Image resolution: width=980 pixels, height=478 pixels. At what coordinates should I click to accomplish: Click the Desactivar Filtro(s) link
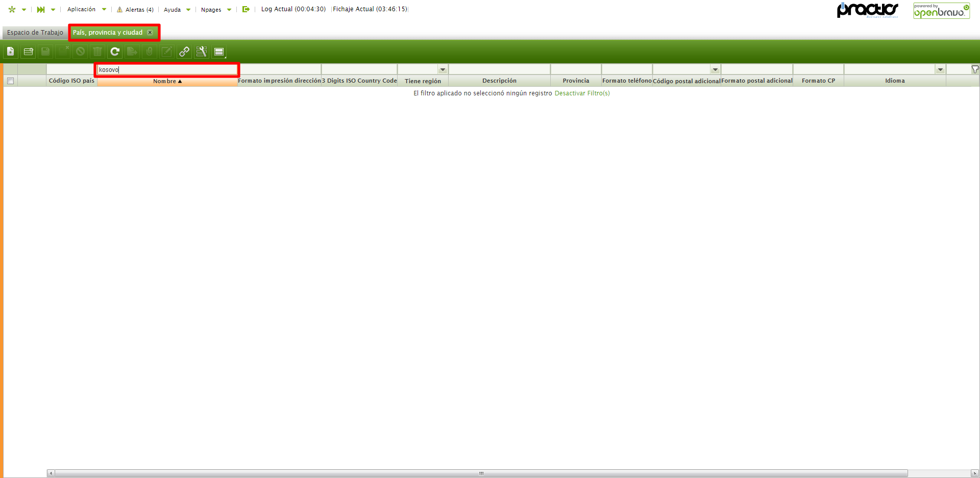point(582,93)
